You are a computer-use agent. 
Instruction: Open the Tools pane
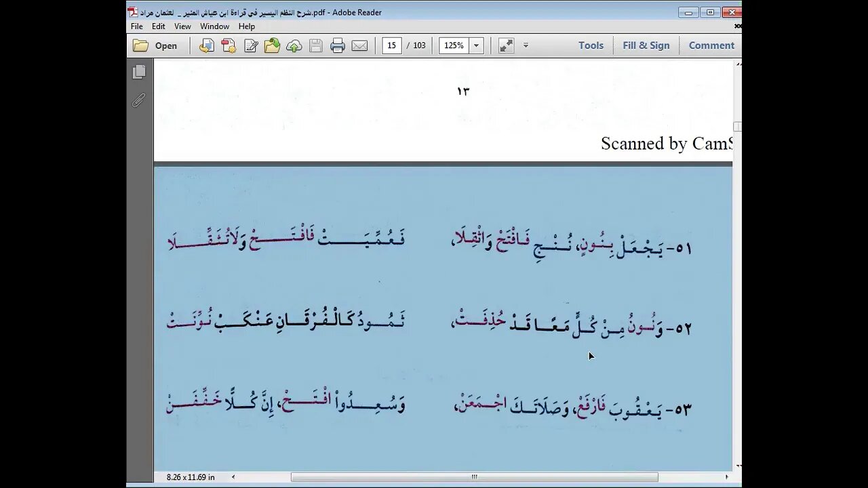[591, 45]
